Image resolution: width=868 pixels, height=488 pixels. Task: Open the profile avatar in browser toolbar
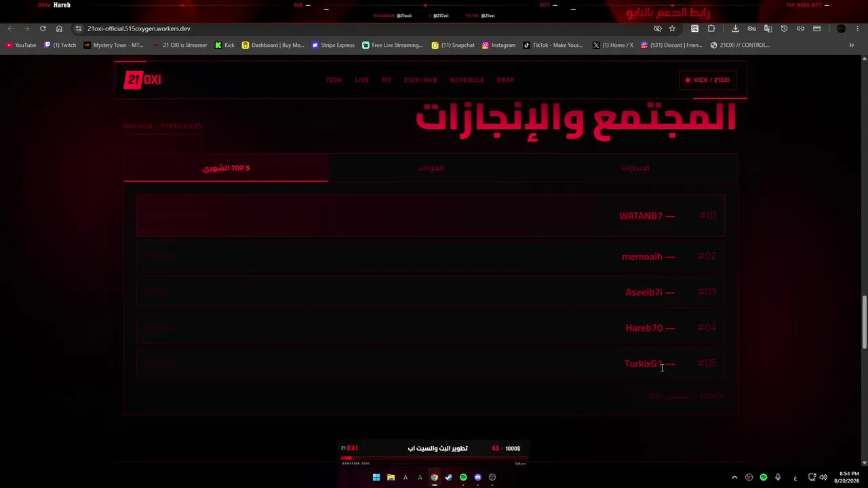click(842, 28)
